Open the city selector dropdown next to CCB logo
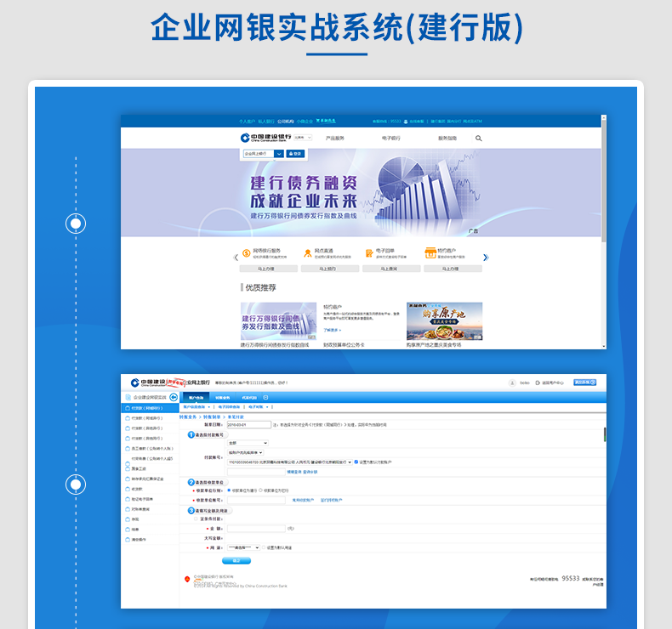 point(303,138)
